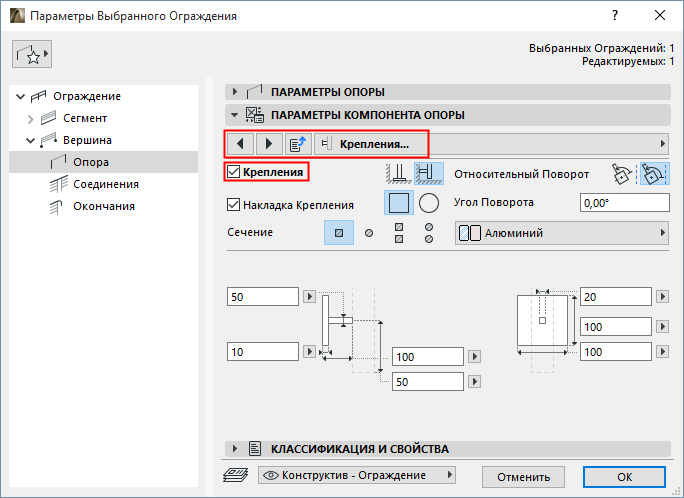Open arrow menu beside top-left 50 field

pyautogui.click(x=309, y=297)
